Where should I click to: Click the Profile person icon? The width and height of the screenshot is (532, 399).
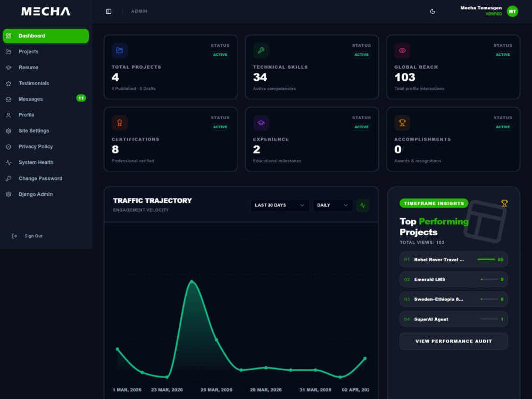point(9,115)
